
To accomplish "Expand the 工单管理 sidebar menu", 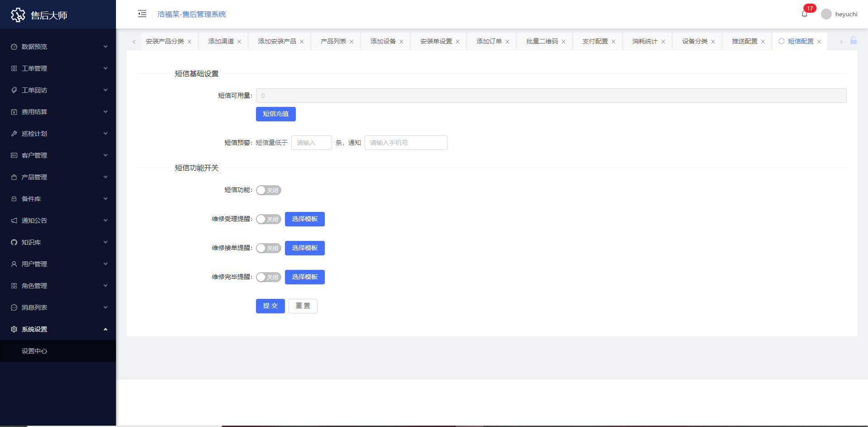I will (58, 68).
